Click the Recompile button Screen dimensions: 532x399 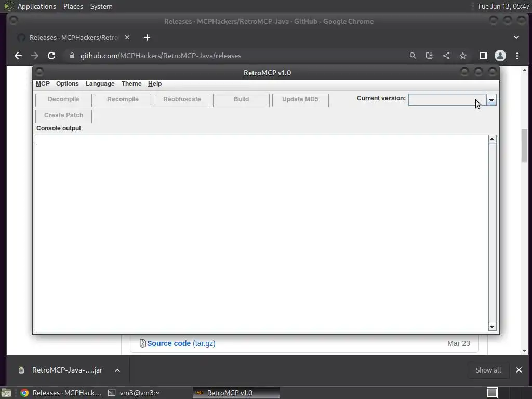point(123,100)
